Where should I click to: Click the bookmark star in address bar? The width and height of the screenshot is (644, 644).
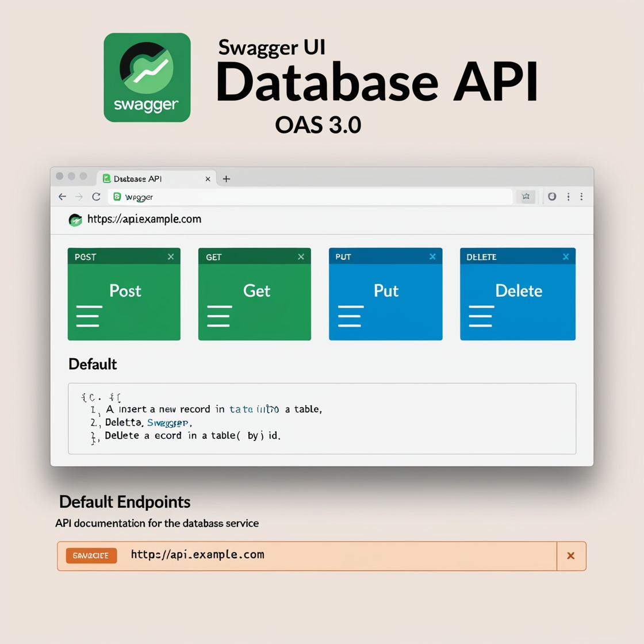(526, 197)
